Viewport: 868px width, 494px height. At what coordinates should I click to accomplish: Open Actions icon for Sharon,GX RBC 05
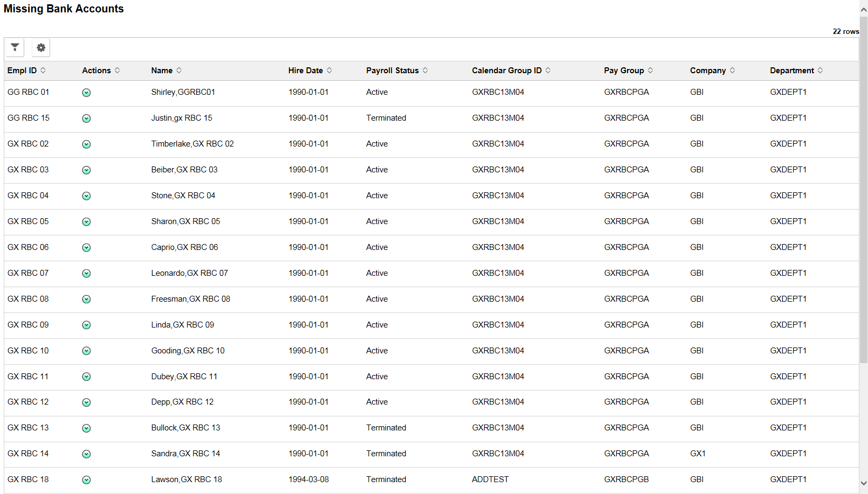(x=86, y=221)
